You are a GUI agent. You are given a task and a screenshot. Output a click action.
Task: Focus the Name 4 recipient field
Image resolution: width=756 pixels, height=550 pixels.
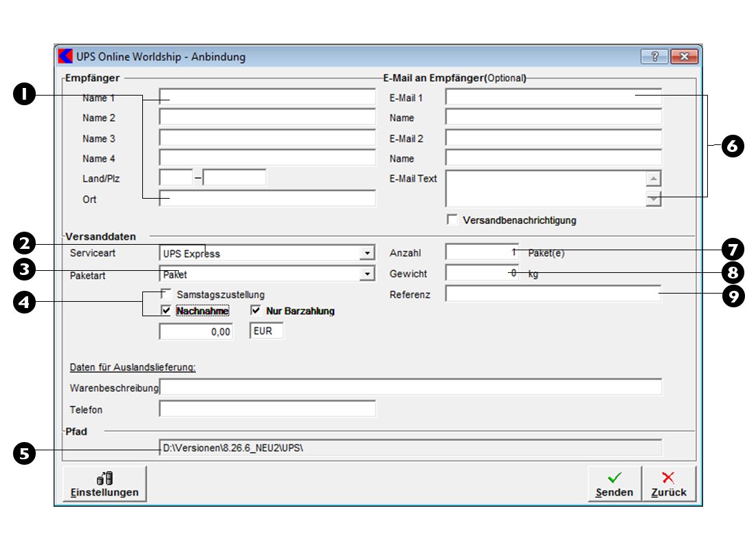[x=267, y=158]
